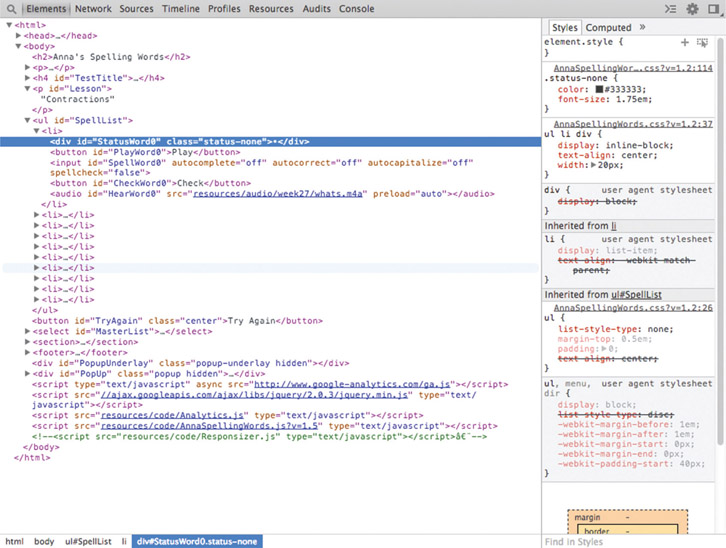Collapse the ul SpellList node

(x=29, y=120)
